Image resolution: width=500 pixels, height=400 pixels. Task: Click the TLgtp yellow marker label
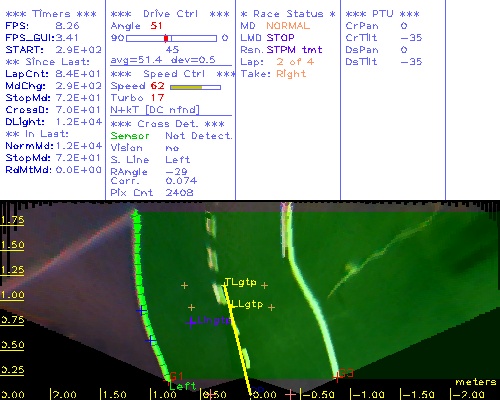[x=241, y=283]
